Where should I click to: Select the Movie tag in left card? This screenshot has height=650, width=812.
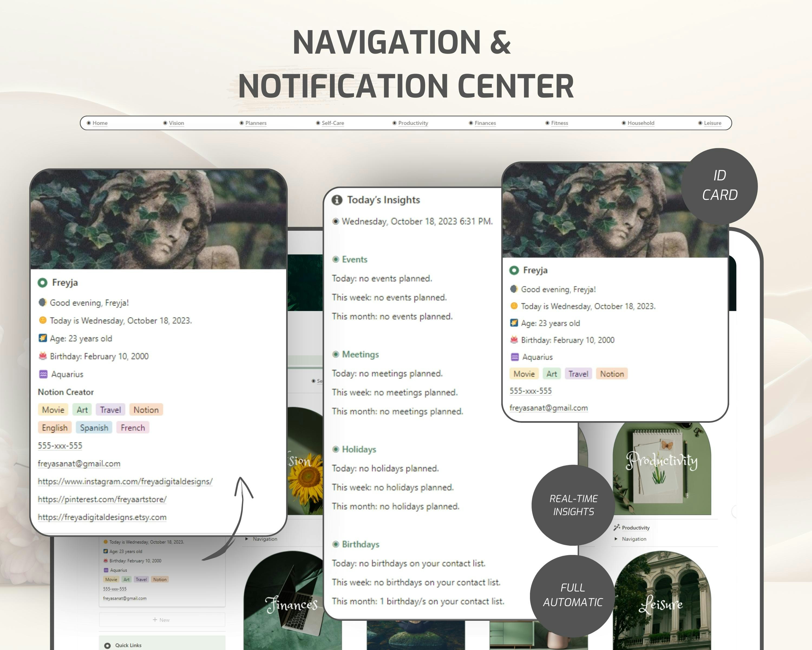coord(53,409)
